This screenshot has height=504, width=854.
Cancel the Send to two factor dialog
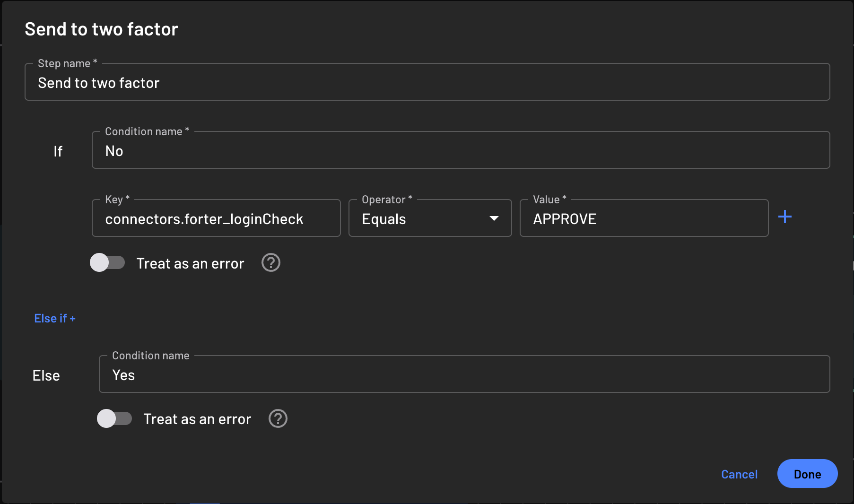pyautogui.click(x=739, y=474)
